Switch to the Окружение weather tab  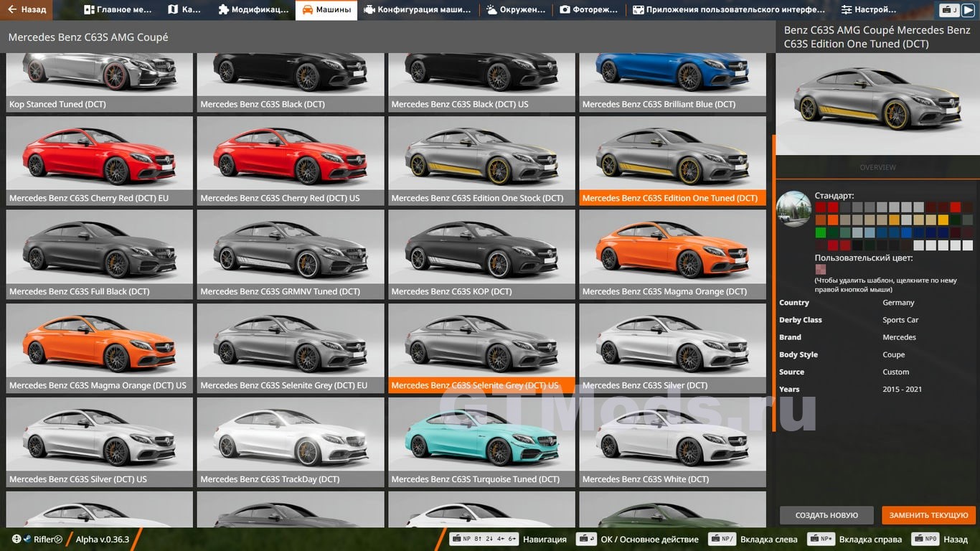[516, 10]
